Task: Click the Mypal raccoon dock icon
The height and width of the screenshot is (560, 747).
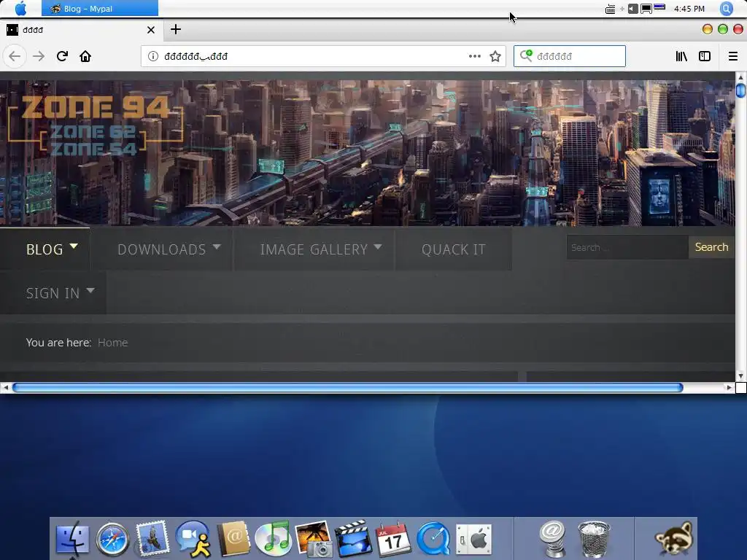Action: pos(673,538)
